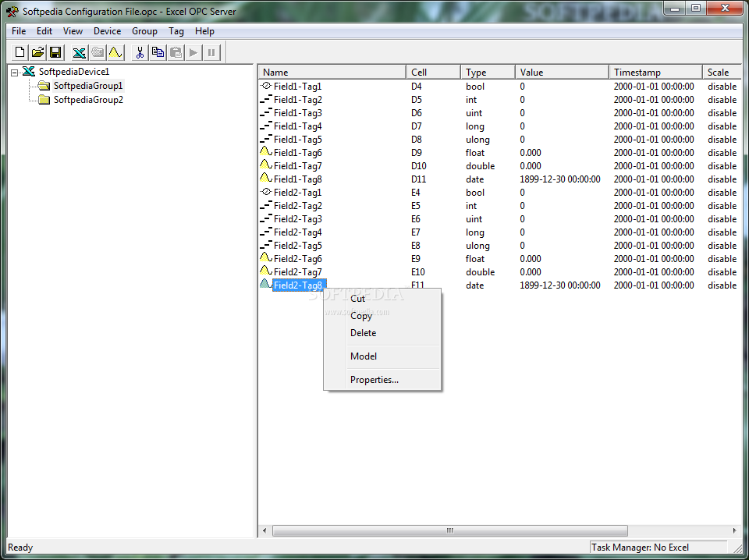Open the Tag menu
This screenshot has width=749, height=560.
click(176, 31)
